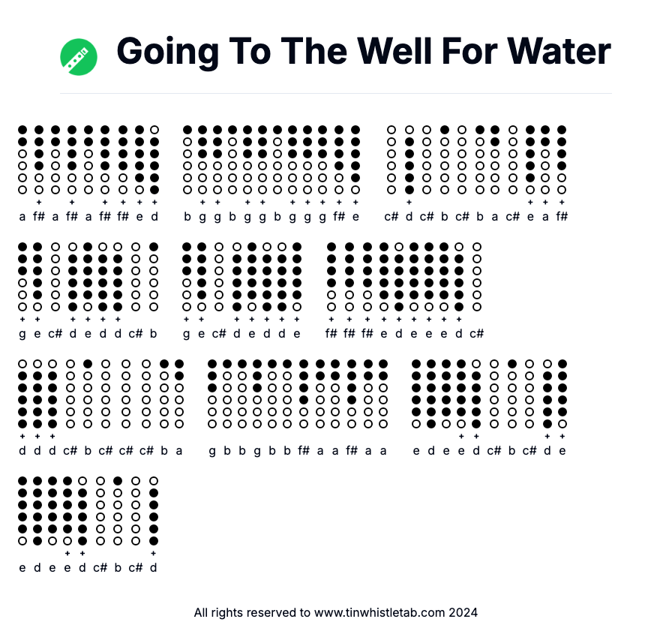Viewport: 672px width, 637px height.
Task: Click the "a" label ending third row's first group
Action: coord(179,451)
